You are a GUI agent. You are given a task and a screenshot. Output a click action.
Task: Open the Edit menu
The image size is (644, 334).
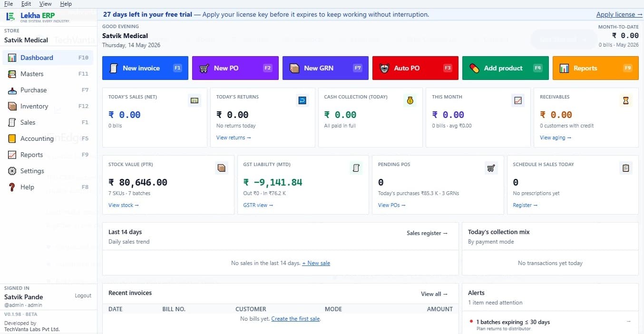pyautogui.click(x=26, y=4)
